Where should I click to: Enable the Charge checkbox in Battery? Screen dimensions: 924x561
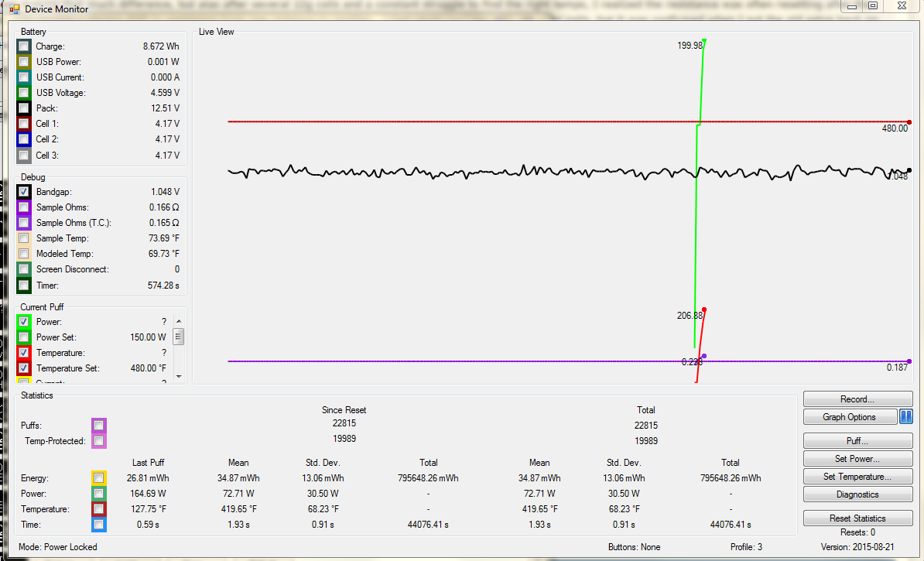(x=24, y=46)
